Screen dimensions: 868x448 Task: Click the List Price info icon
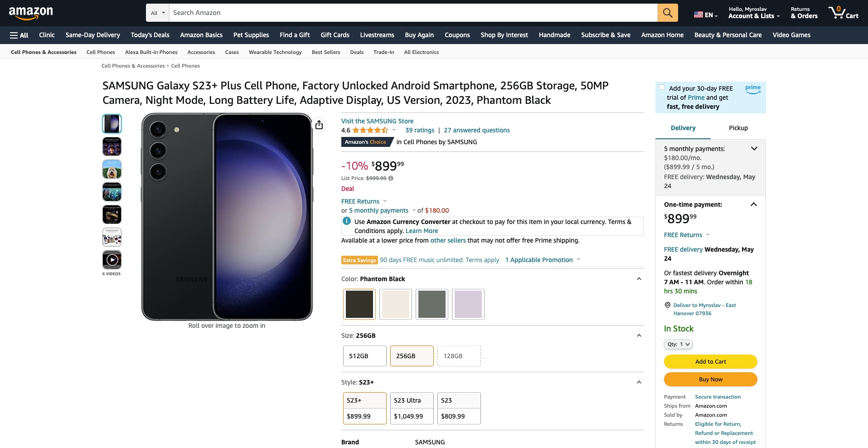391,178
